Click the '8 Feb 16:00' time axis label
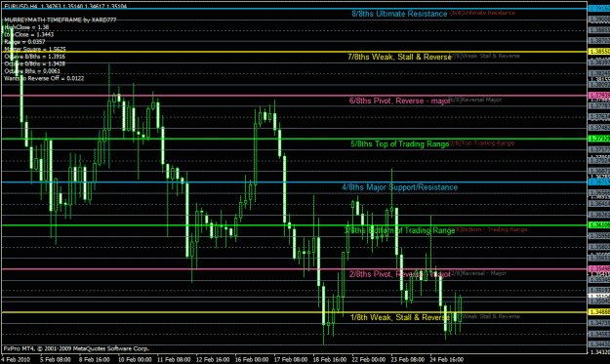The height and width of the screenshot is (364, 610). [95, 359]
